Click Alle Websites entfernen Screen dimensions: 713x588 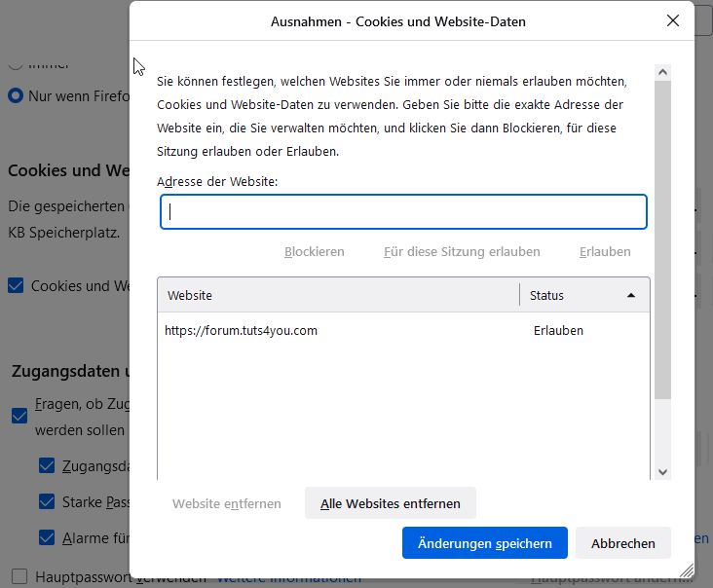[390, 503]
